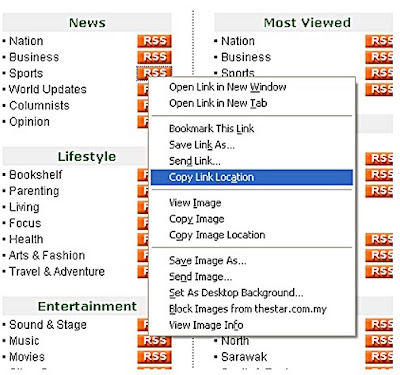
Task: Select Set As Desktop Background…
Action: point(252,293)
